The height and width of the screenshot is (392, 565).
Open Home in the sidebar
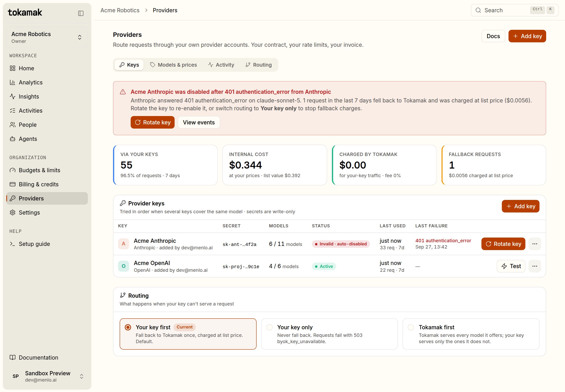[47, 68]
